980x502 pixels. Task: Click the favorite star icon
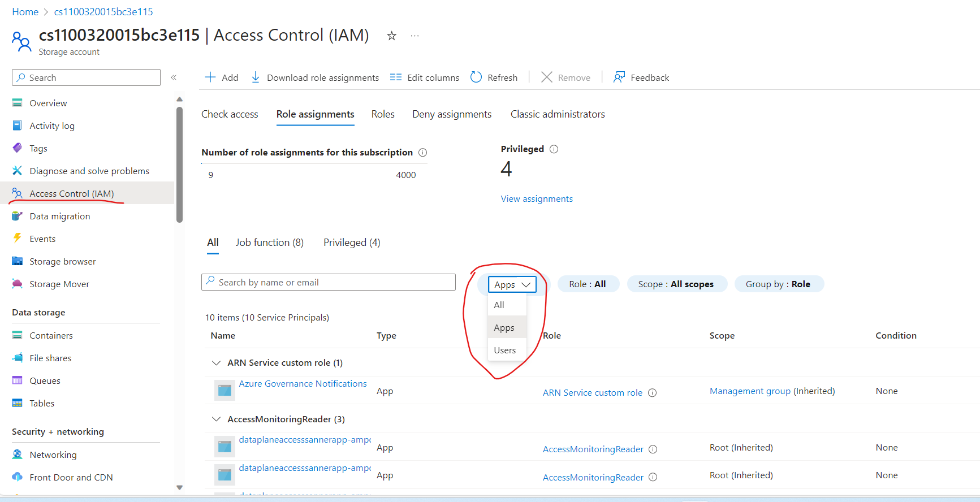[391, 36]
